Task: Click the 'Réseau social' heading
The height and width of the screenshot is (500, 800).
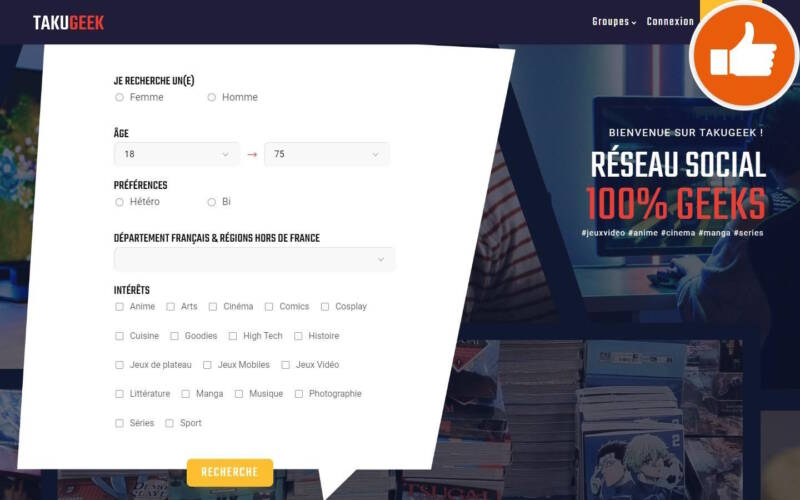Action: (678, 164)
